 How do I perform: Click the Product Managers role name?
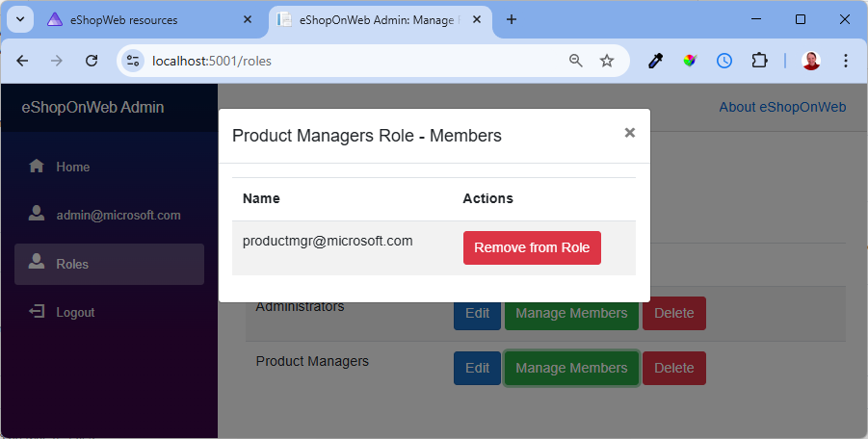(312, 361)
